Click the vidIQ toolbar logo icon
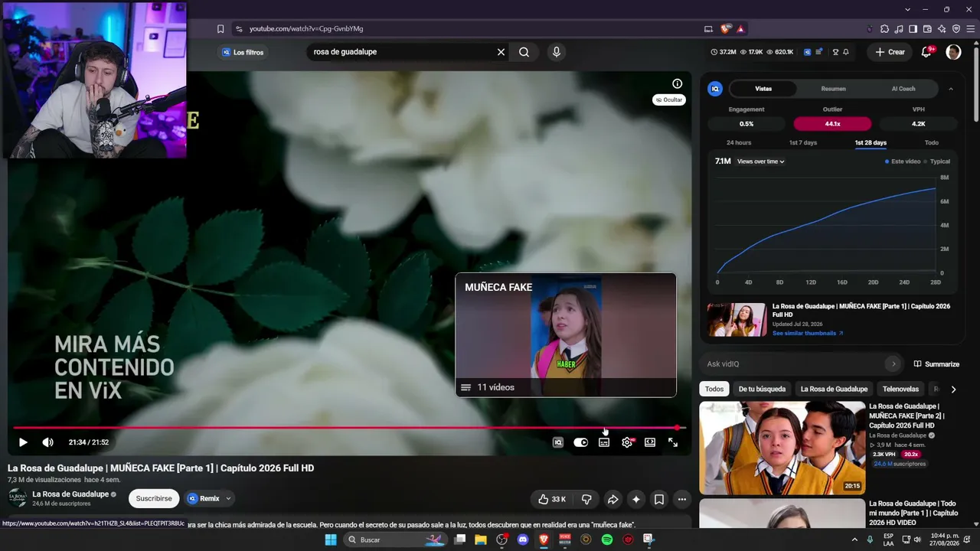 click(808, 52)
